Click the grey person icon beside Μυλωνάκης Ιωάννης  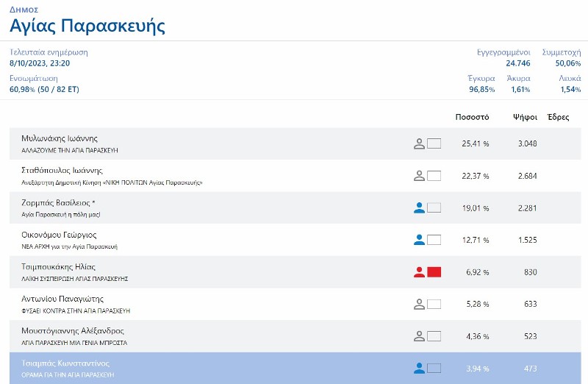[419, 143]
